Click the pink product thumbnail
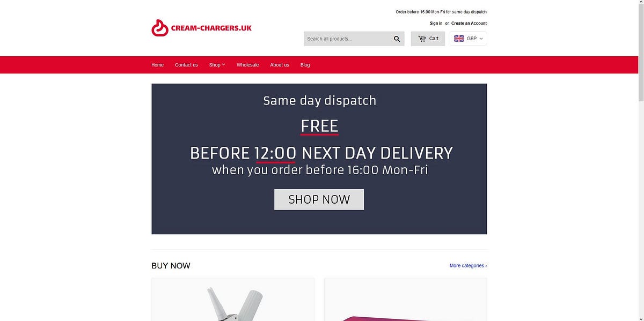 coord(406,300)
